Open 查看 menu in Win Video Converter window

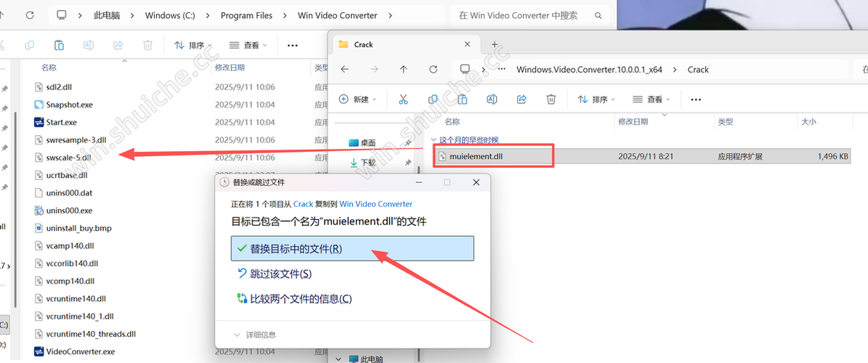coord(248,45)
